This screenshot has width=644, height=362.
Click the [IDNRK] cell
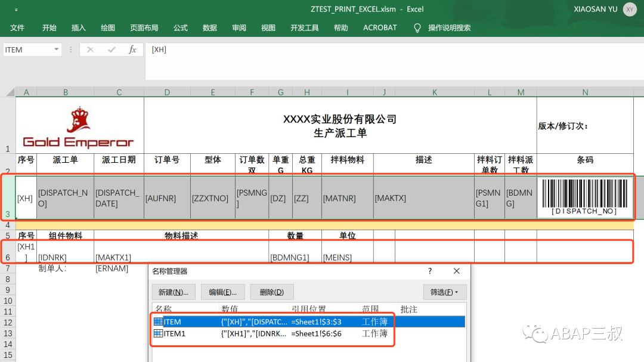pyautogui.click(x=66, y=252)
